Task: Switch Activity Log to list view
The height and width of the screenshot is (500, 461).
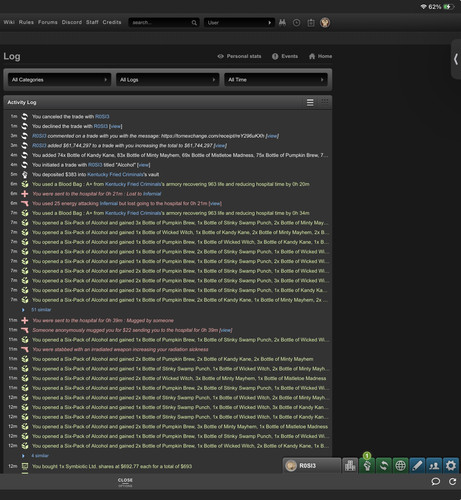Action: (310, 102)
